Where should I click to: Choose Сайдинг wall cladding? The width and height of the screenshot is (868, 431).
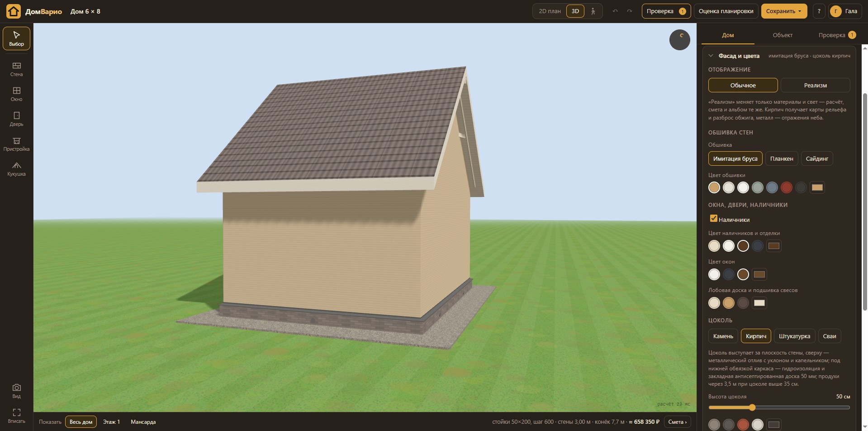[817, 158]
